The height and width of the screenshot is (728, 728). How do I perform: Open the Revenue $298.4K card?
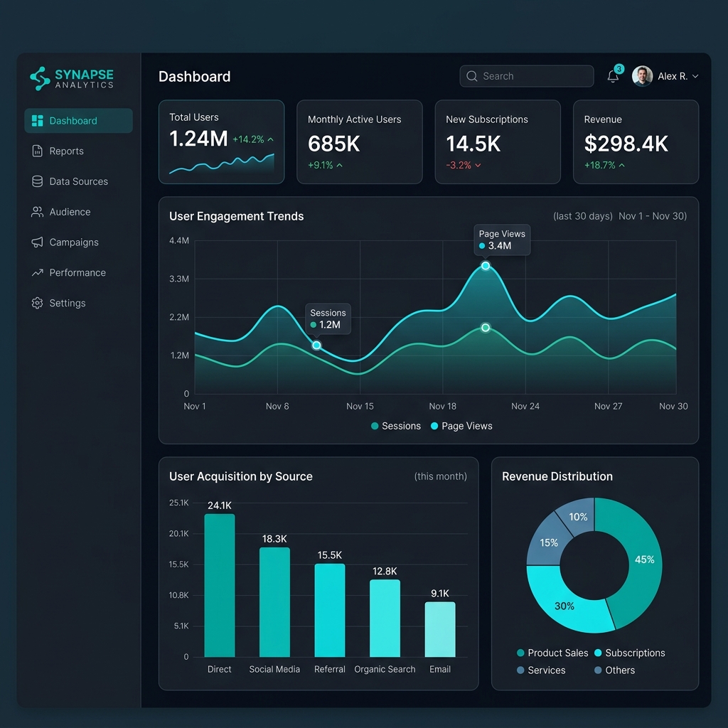(636, 141)
